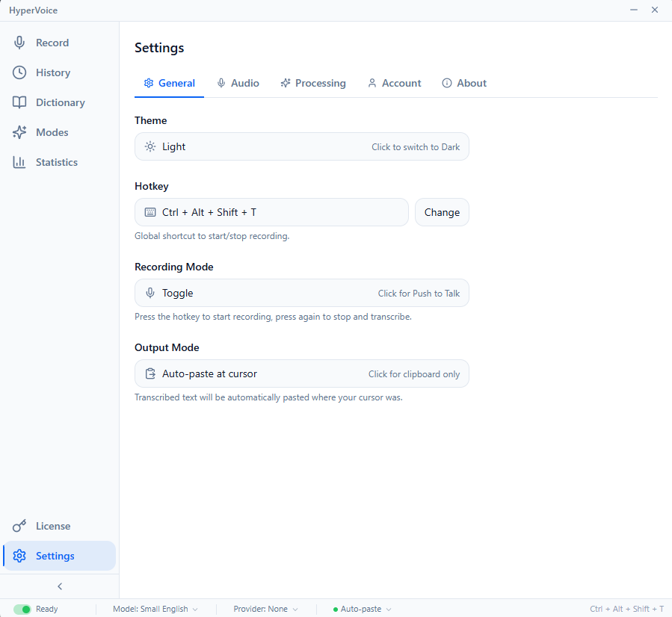This screenshot has width=672, height=617.
Task: Switch theme via 'Click to switch to Dark'
Action: click(x=416, y=147)
